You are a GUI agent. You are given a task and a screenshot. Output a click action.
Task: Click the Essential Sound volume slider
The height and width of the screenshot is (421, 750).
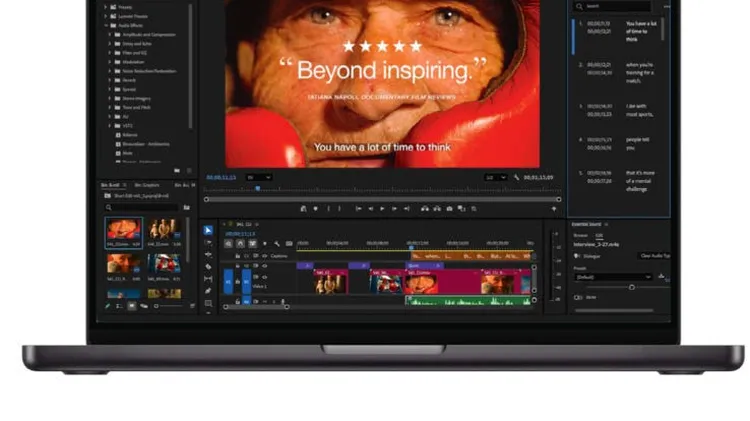(631, 287)
